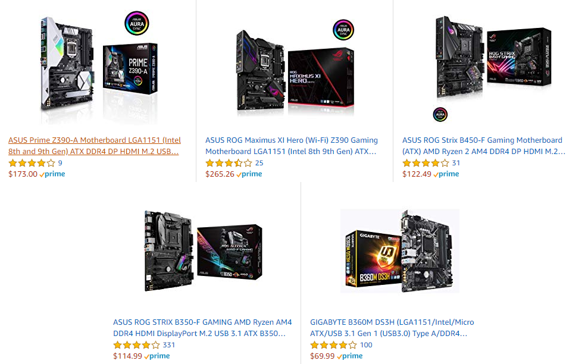View star rating of GIGABYTE B360M DS3H

click(333, 345)
